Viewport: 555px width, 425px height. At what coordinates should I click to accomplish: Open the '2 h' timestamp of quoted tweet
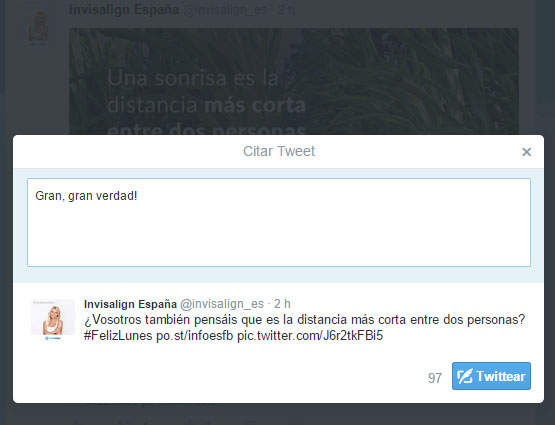click(x=282, y=304)
